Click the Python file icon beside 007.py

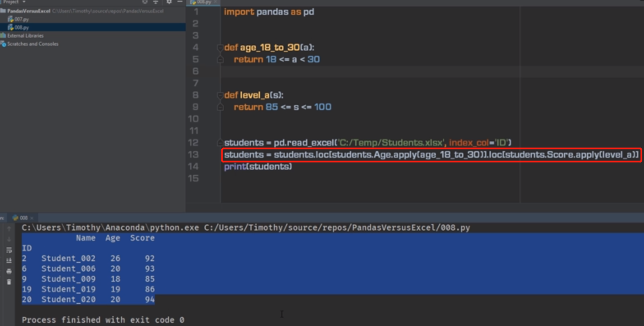pos(11,19)
